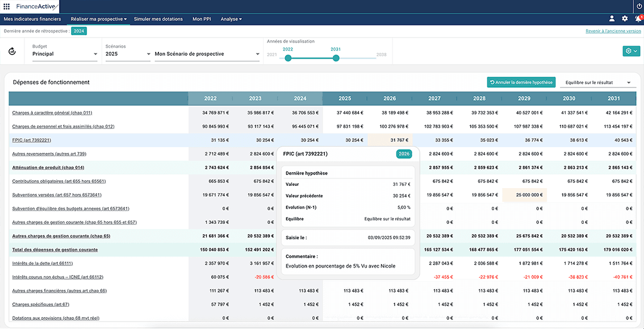Click Annuler la dernière hypothèse button
The image size is (644, 329).
tap(521, 82)
